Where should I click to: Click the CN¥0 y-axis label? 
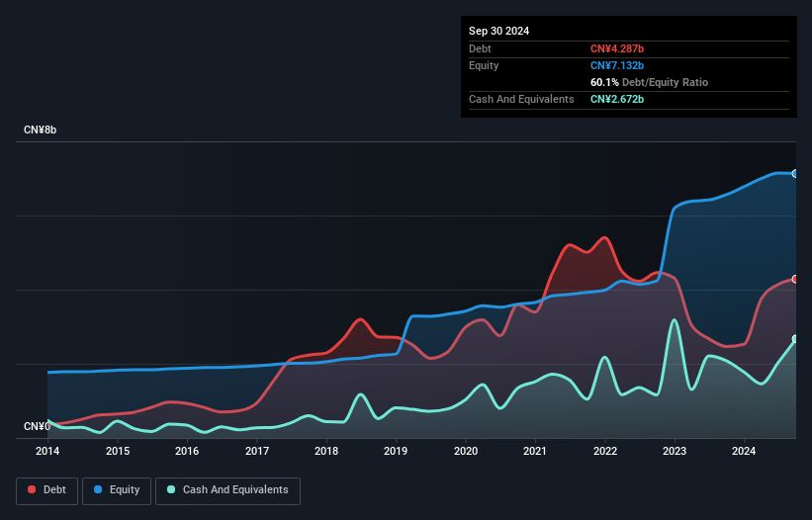[37, 426]
